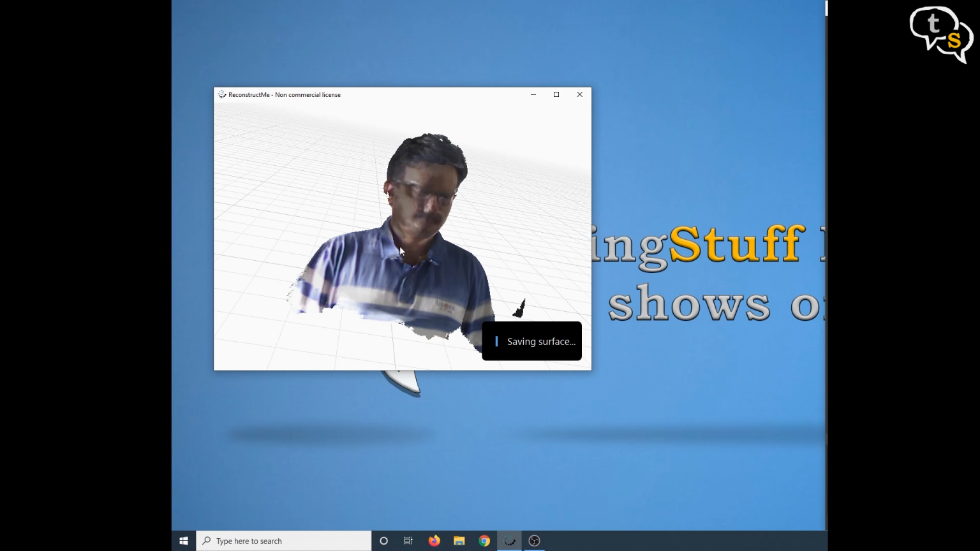Open Task View on the taskbar
This screenshot has height=551, width=980.
408,541
